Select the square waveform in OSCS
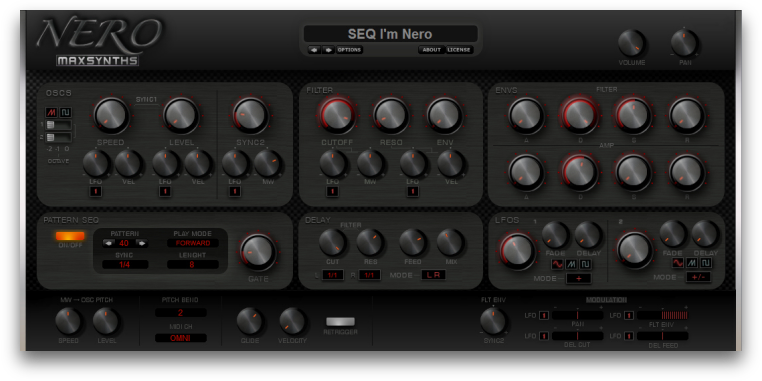 click(66, 113)
